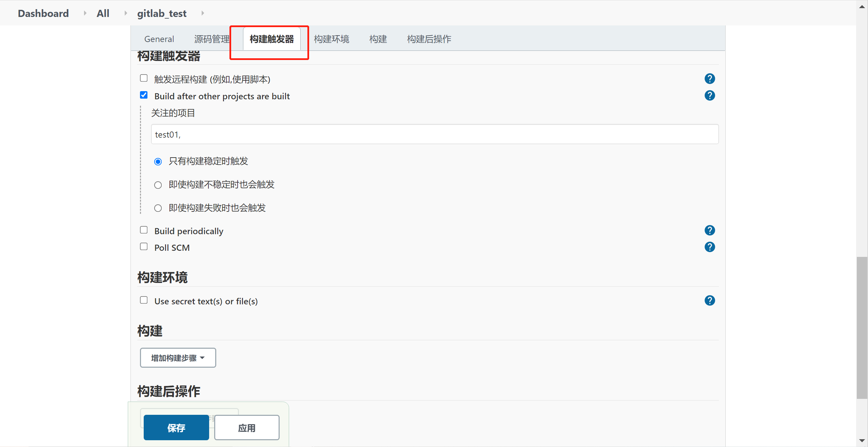Expand breadcrumb arrow after Dashboard
Image resolution: width=868 pixels, height=447 pixels.
[x=85, y=13]
